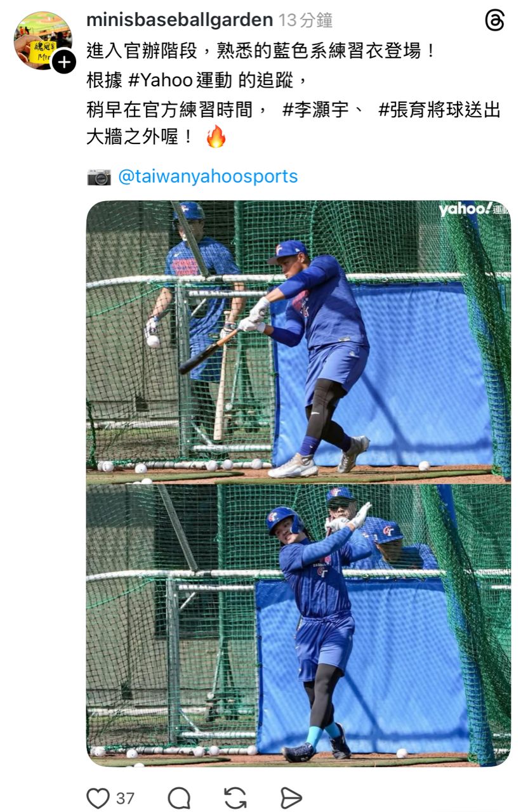The height and width of the screenshot is (812, 528).
Task: View the bottom batter follow-through photo
Action: point(298,625)
